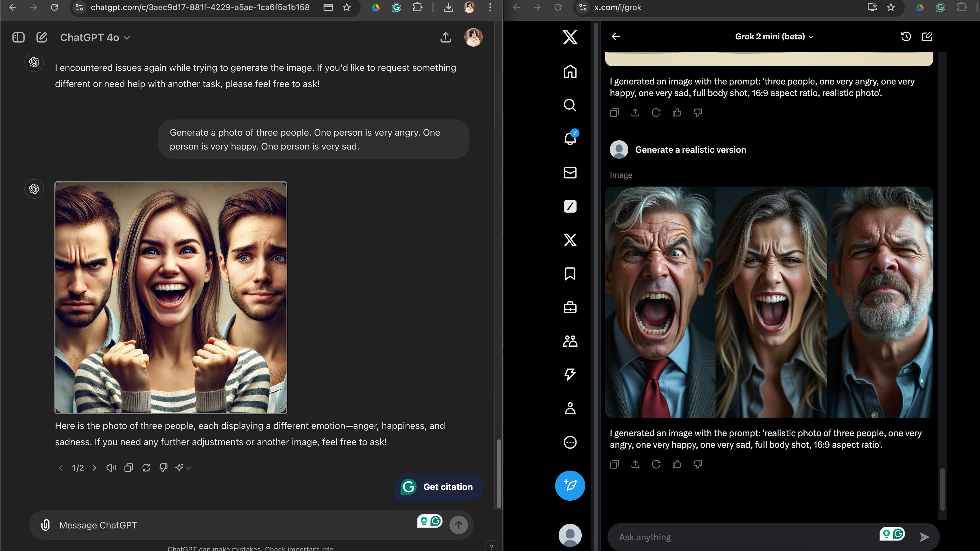The width and height of the screenshot is (980, 551).
Task: Click the Grok back arrow
Action: (616, 36)
